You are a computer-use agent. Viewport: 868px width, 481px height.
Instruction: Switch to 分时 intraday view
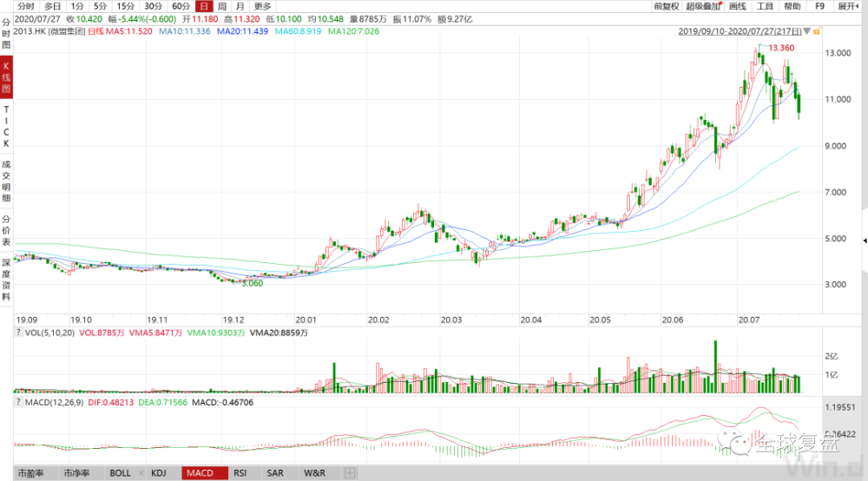click(x=25, y=6)
